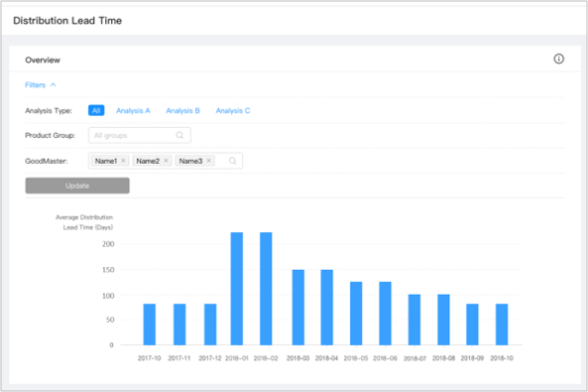Collapse the Filters section

[41, 85]
